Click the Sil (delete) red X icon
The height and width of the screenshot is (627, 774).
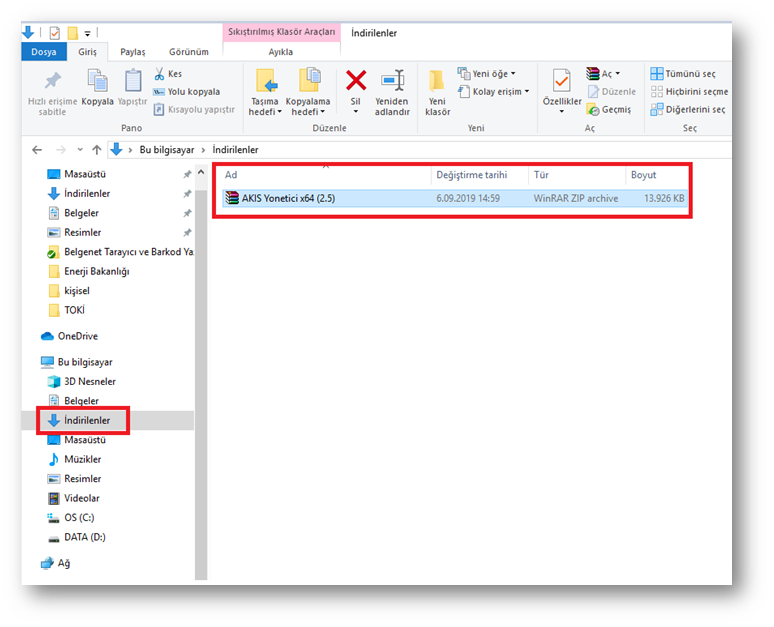(356, 81)
